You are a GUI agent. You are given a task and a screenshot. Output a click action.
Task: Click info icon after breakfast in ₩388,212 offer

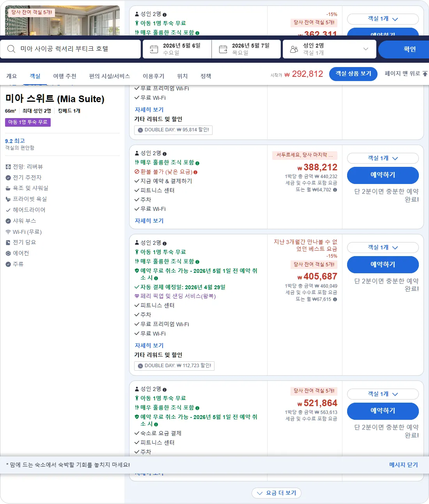(197, 163)
